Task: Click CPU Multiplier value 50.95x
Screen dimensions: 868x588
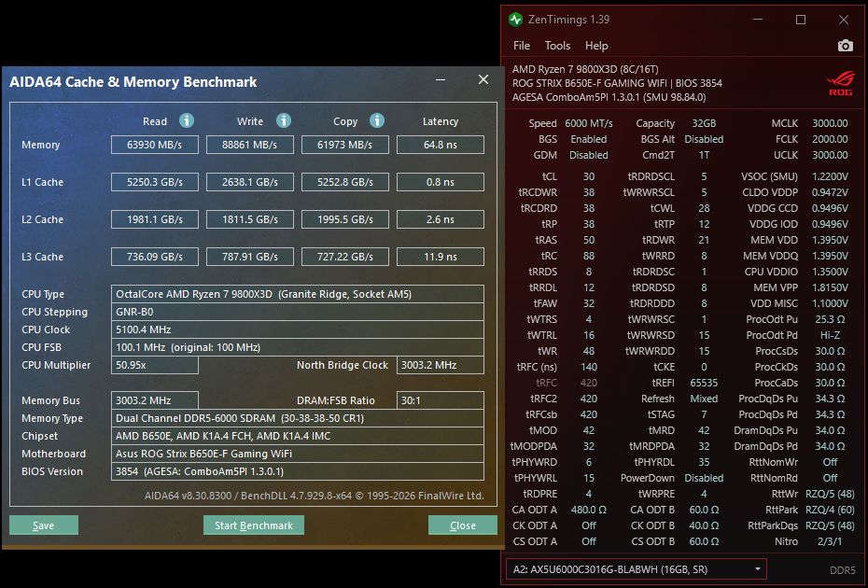Action: pyautogui.click(x=154, y=365)
